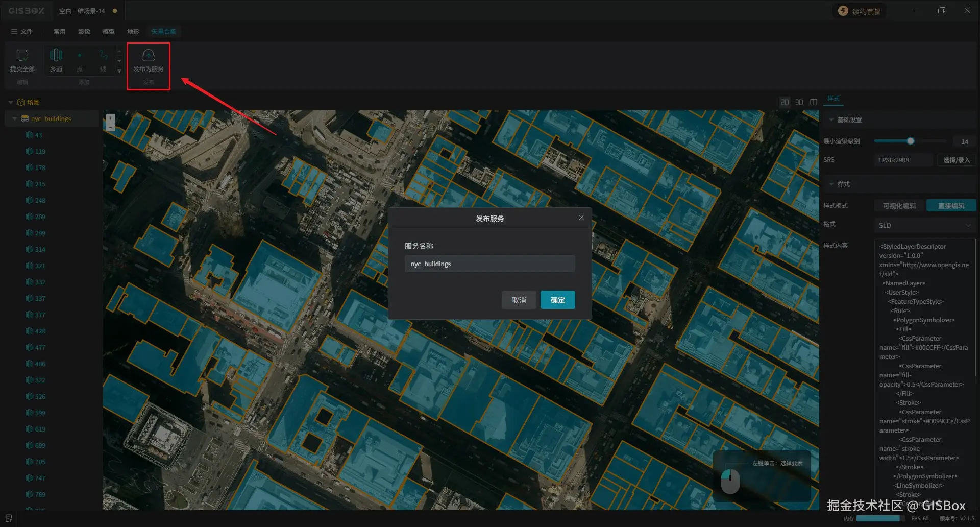Collapse the 样式 section header
This screenshot has width=980, height=527.
coord(831,184)
